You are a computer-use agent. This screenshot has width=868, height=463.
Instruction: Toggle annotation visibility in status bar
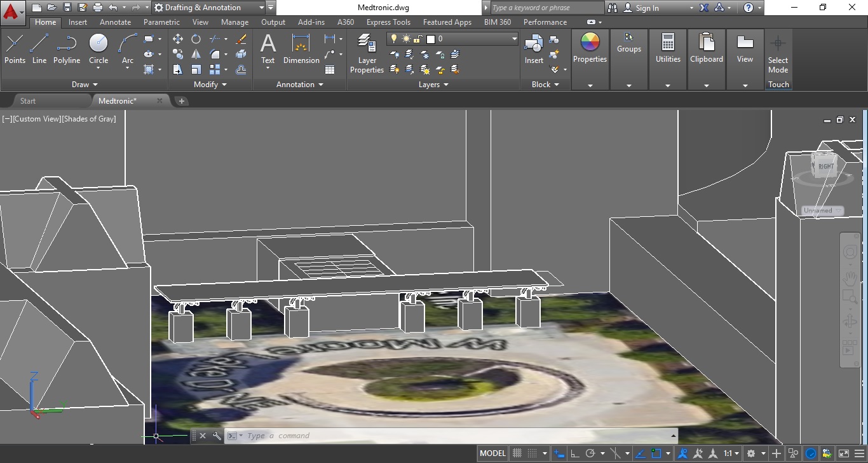click(x=682, y=453)
